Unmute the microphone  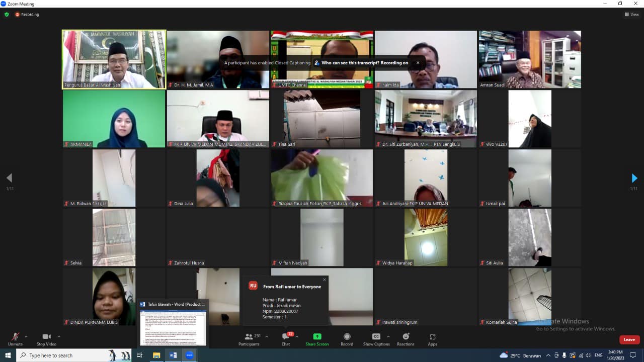(x=15, y=337)
